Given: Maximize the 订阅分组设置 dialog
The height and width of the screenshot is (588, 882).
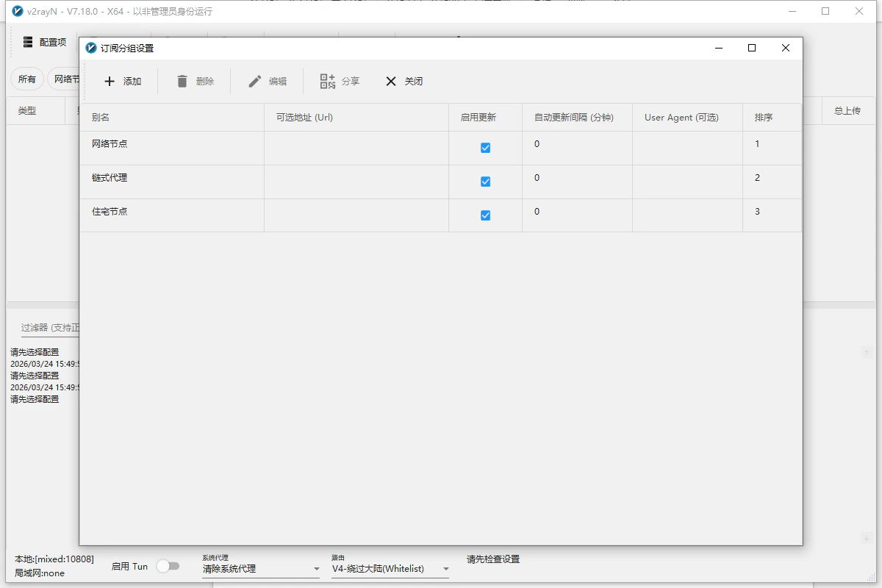Looking at the screenshot, I should point(752,48).
